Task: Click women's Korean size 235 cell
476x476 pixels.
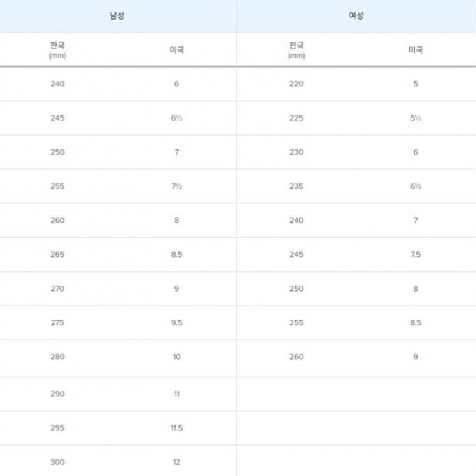Action: click(296, 186)
